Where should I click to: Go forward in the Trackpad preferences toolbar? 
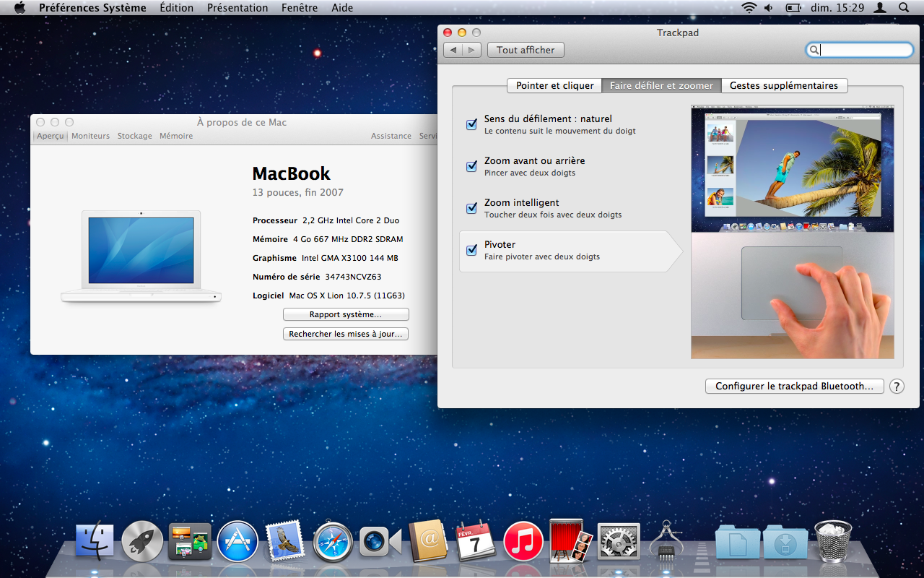tap(471, 50)
